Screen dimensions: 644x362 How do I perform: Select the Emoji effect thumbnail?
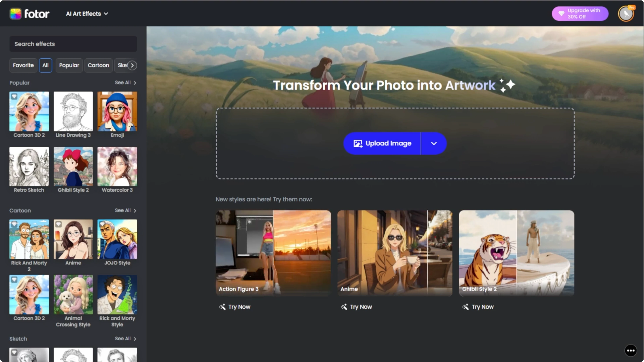[117, 111]
